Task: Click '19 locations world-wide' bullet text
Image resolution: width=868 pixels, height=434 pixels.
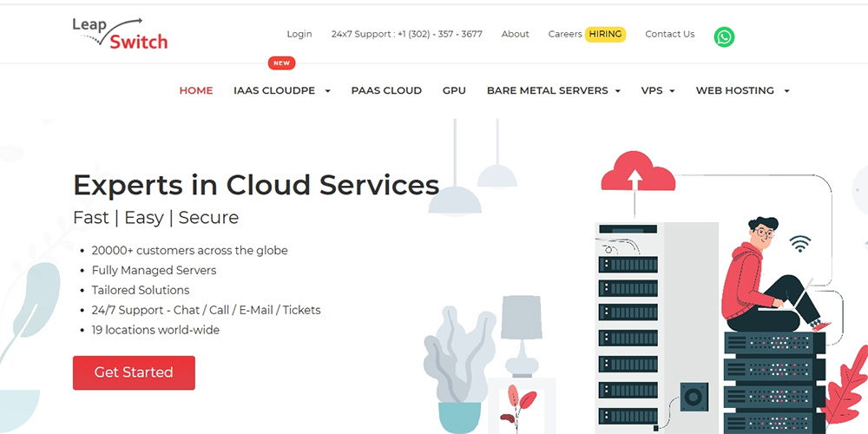Action: point(155,330)
